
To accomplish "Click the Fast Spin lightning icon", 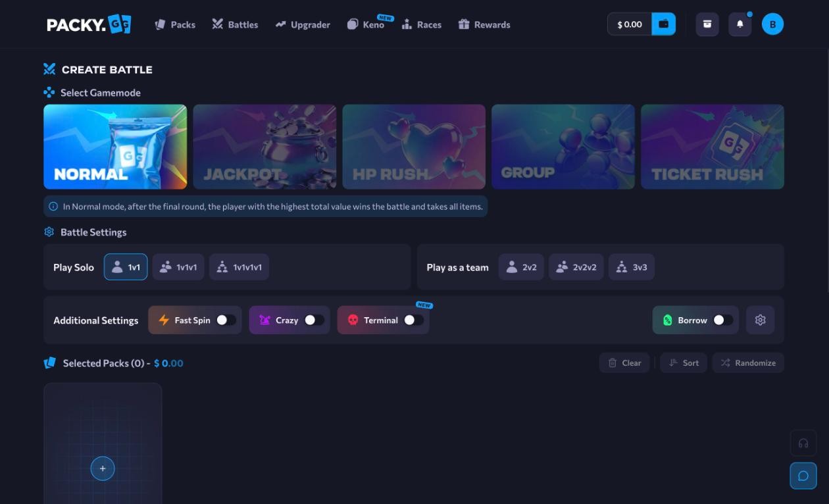I will point(164,320).
